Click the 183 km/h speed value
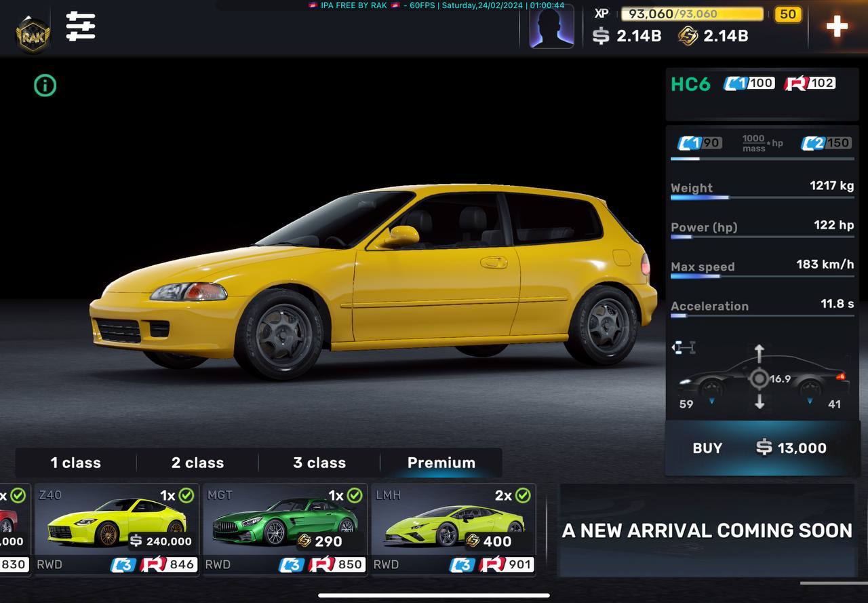This screenshot has height=603, width=868. pos(825,264)
